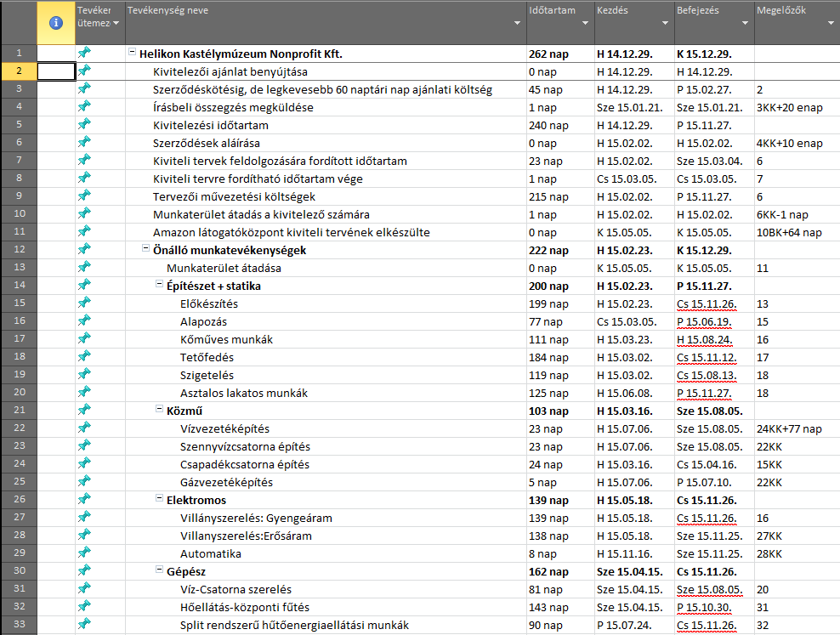This screenshot has height=635, width=840.
Task: Click the pin icon for Kivitelezési időtartam
Action: point(84,123)
